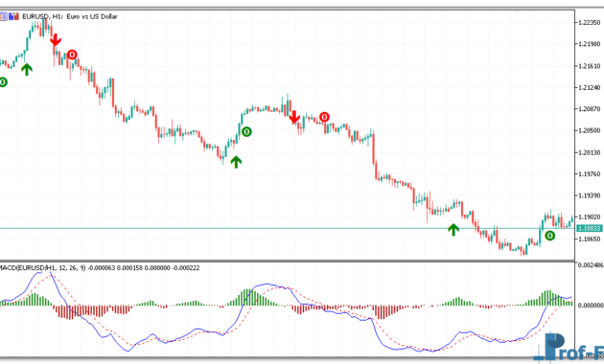This screenshot has width=604, height=364.
Task: Click the 1.19020 price scale label
Action: point(590,217)
